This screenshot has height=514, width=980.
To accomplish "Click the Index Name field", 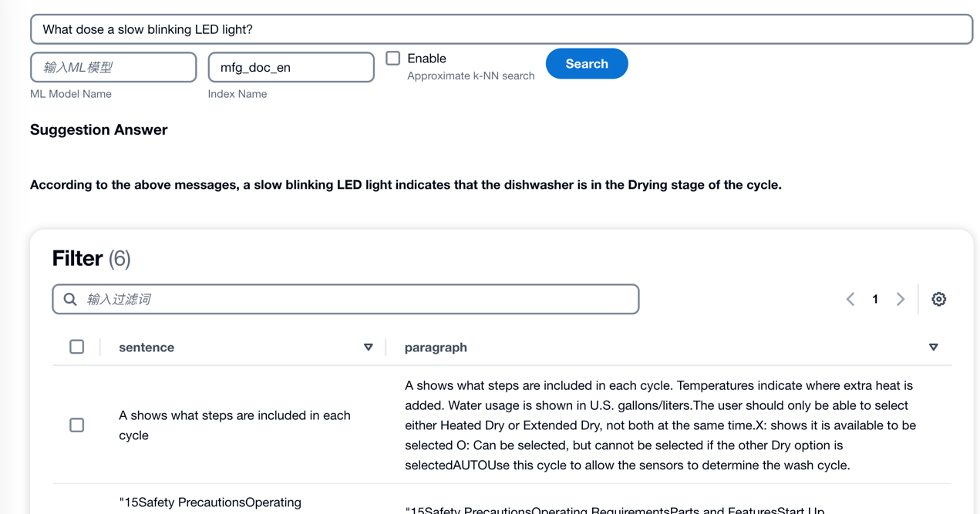I will (x=291, y=67).
